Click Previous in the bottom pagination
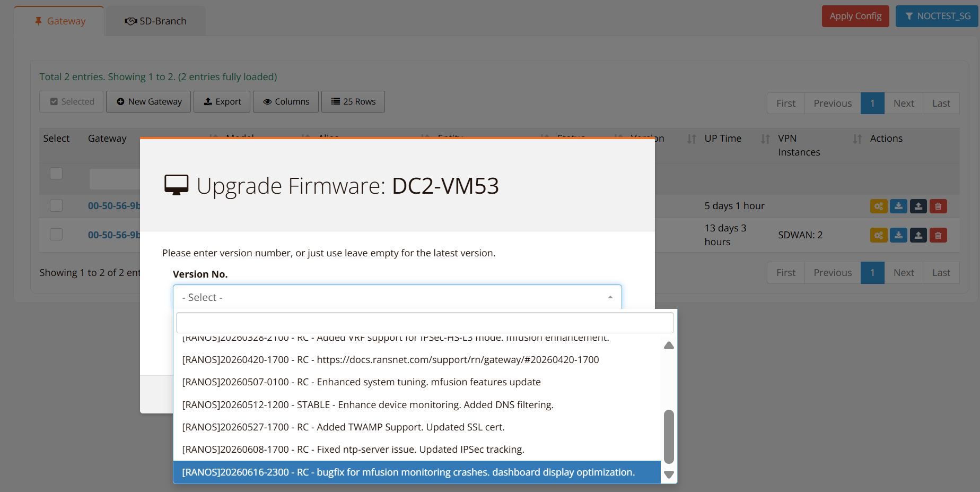The height and width of the screenshot is (492, 980). 833,273
